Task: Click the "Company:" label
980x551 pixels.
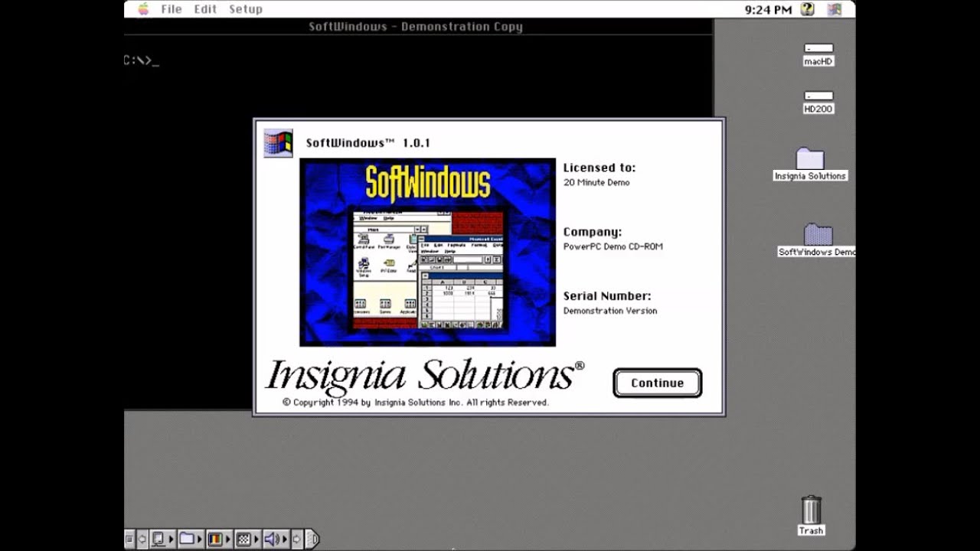Action: (593, 232)
